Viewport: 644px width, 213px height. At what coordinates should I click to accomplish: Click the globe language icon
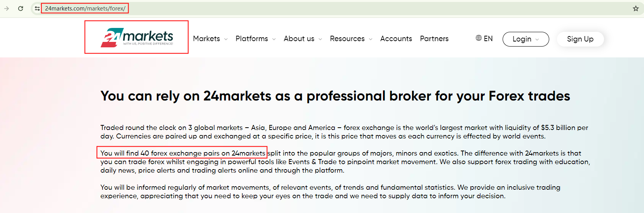pyautogui.click(x=479, y=38)
